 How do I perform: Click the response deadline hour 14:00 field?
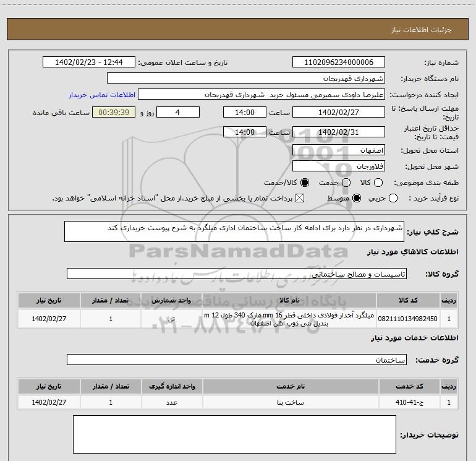click(x=245, y=112)
